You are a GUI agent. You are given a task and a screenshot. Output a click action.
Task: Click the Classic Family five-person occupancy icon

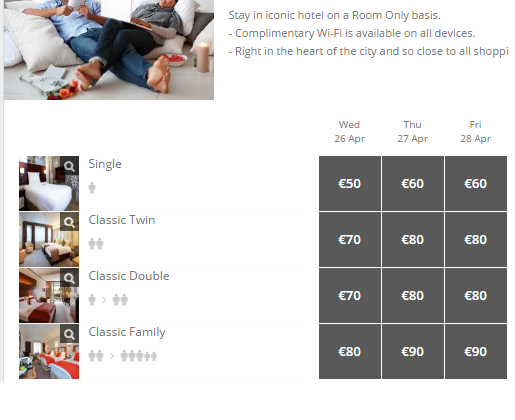(x=139, y=356)
